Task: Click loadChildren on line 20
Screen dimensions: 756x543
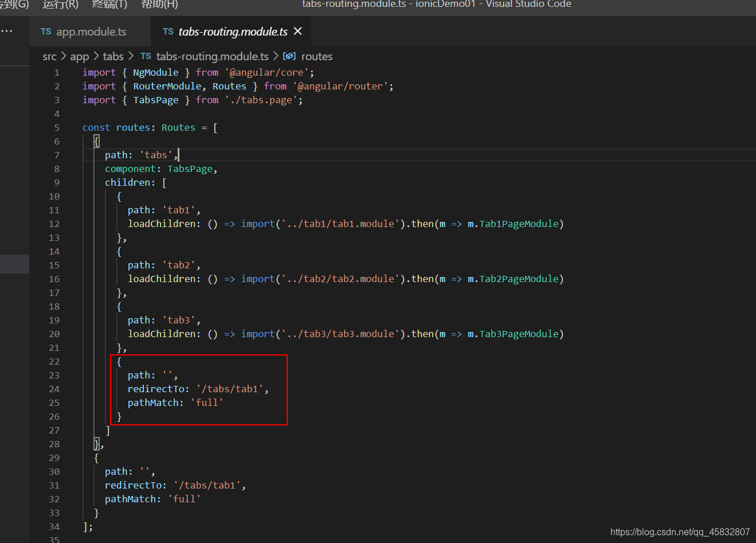Action: [162, 334]
